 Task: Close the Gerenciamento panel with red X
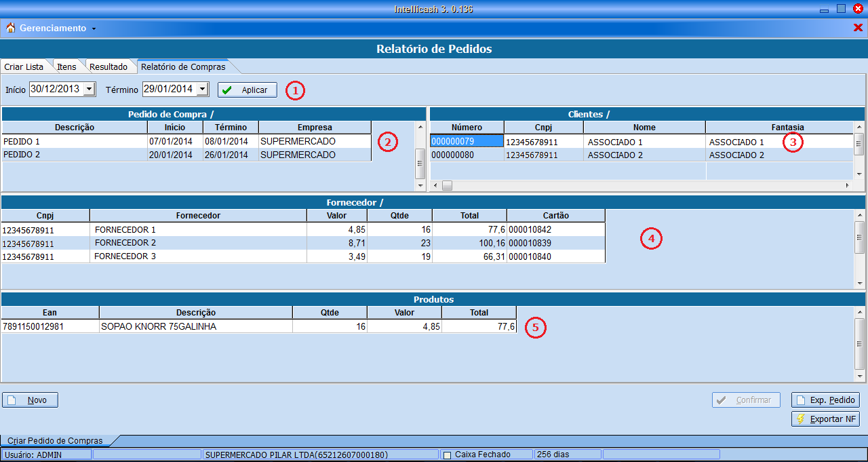coord(858,28)
